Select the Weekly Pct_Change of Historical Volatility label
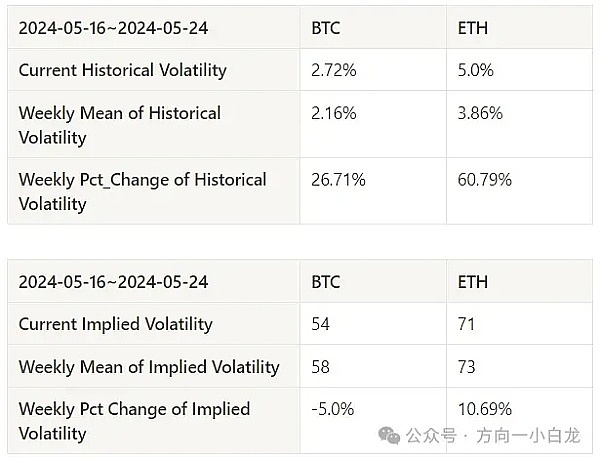This screenshot has width=600, height=460. (x=143, y=191)
